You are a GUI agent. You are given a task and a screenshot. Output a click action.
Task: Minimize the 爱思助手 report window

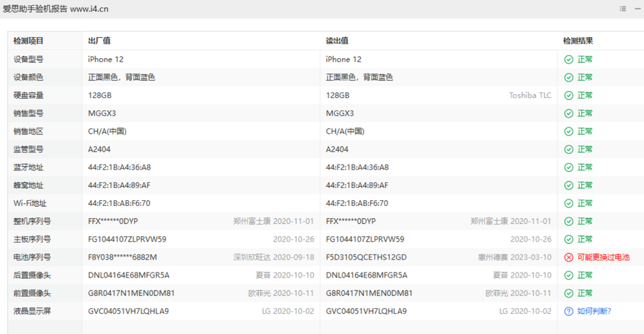[x=638, y=9]
